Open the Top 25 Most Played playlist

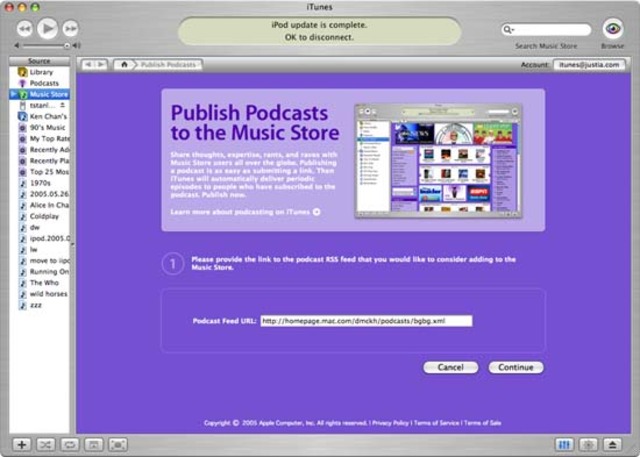coord(40,172)
